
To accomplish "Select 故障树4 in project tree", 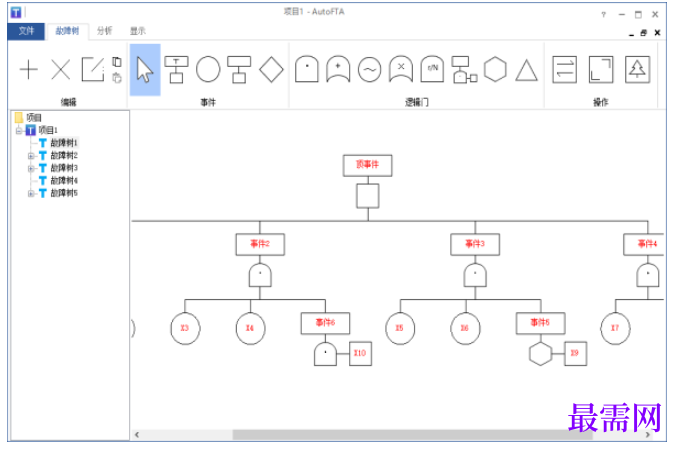I will click(x=64, y=180).
